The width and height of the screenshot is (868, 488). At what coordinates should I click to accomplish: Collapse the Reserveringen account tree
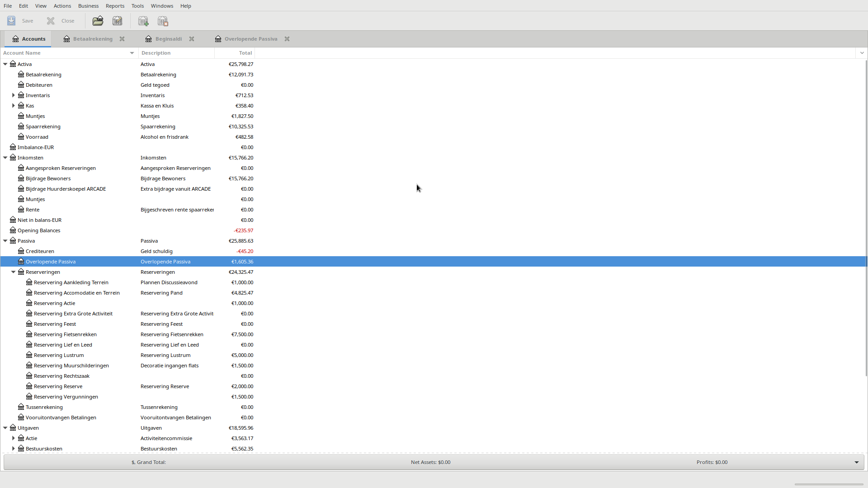[14, 272]
